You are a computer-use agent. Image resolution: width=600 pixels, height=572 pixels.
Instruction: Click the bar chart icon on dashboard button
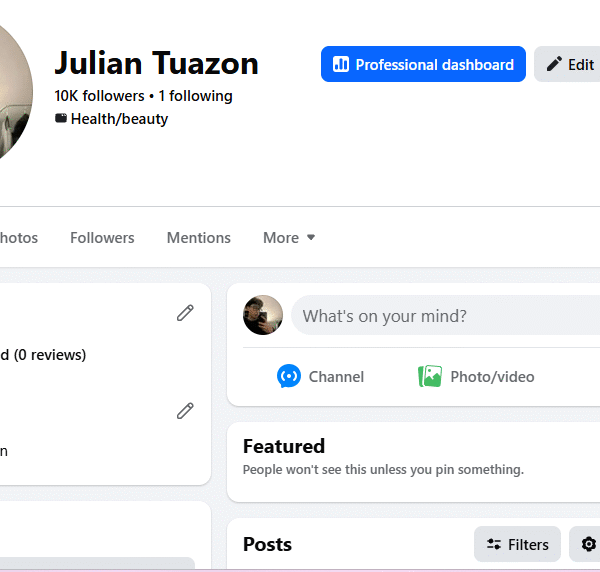pyautogui.click(x=341, y=64)
